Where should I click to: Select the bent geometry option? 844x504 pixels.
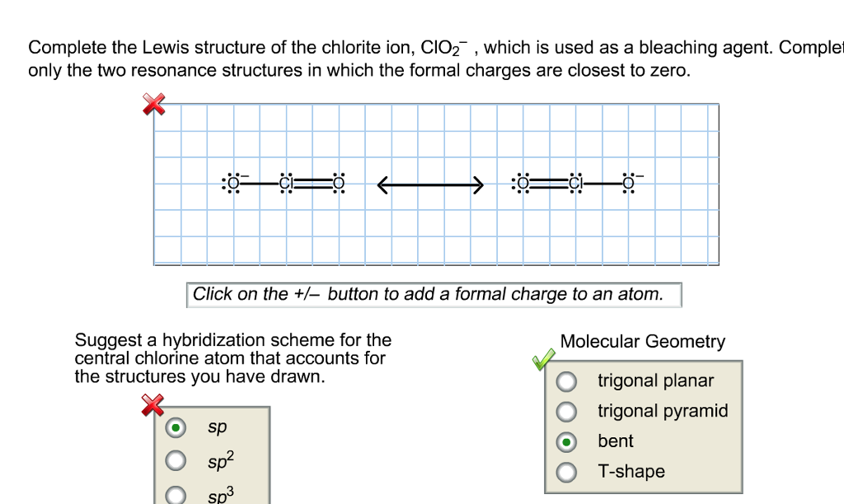click(x=568, y=441)
